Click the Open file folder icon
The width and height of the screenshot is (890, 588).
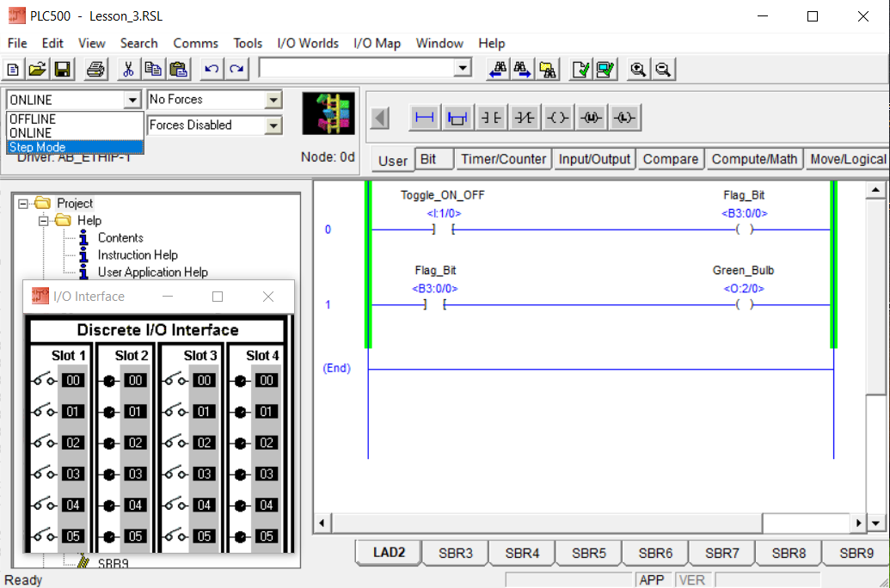(x=38, y=70)
